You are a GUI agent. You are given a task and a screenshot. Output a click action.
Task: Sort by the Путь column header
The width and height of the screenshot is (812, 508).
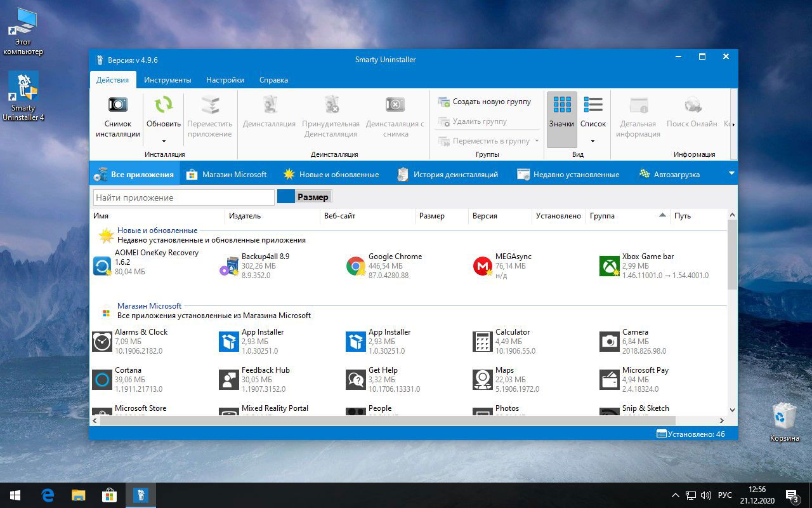(698, 216)
